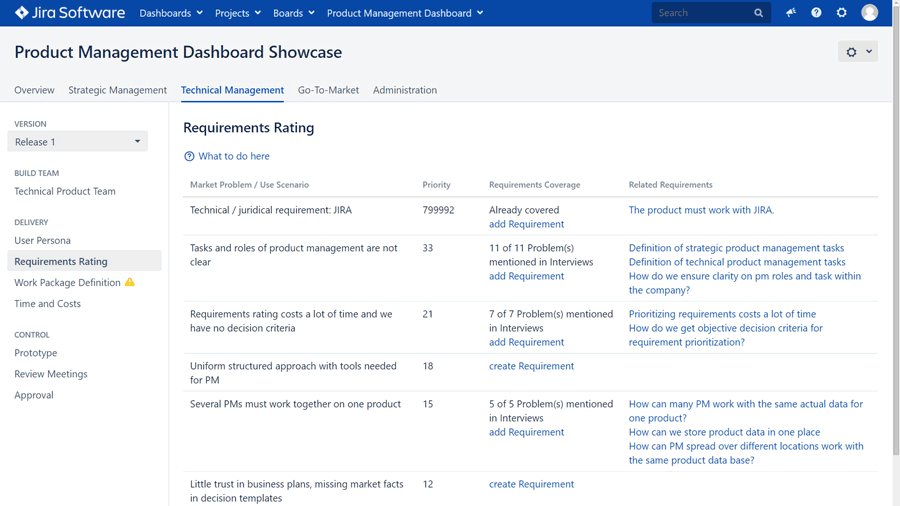Open Definition of technical product management tasks
Viewport: 900px width, 506px height.
tap(737, 262)
